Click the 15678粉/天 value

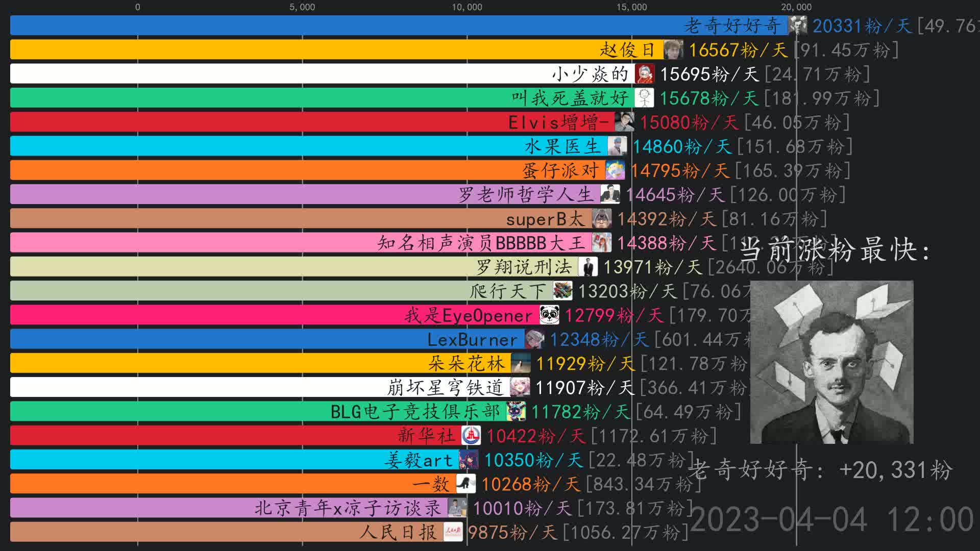(709, 98)
